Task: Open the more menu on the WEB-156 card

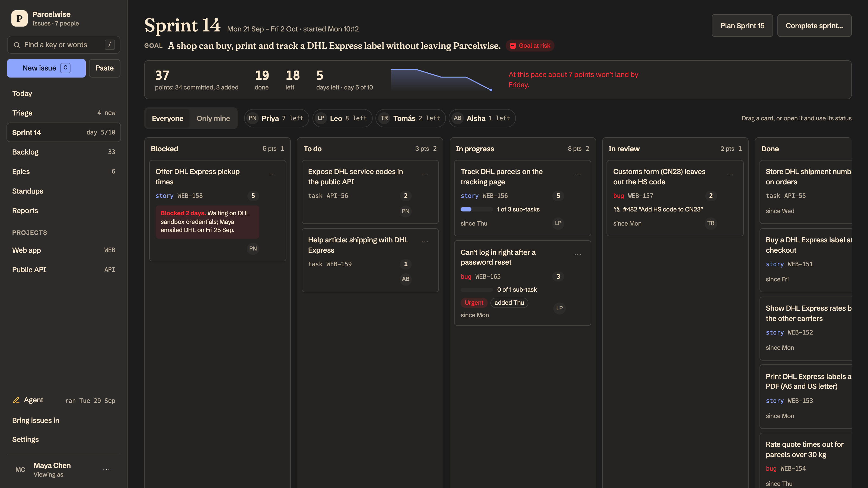Action: (577, 174)
